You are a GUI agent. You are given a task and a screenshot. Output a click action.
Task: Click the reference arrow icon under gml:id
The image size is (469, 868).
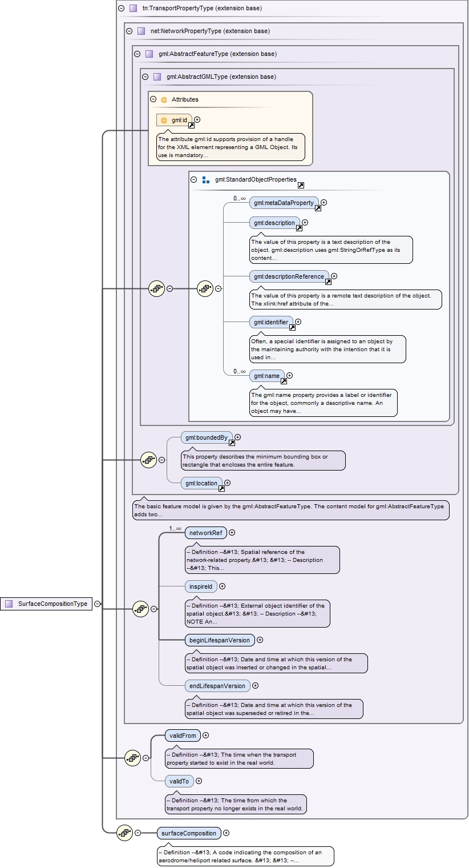coord(191,125)
